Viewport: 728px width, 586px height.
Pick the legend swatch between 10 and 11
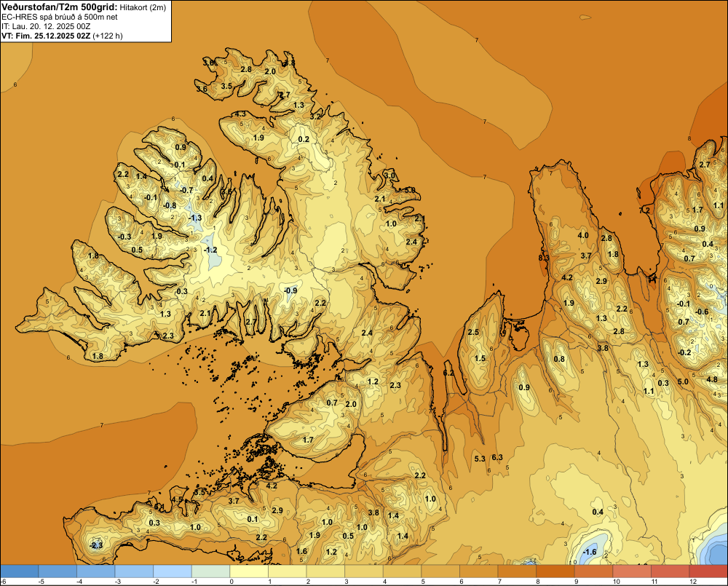click(632, 571)
